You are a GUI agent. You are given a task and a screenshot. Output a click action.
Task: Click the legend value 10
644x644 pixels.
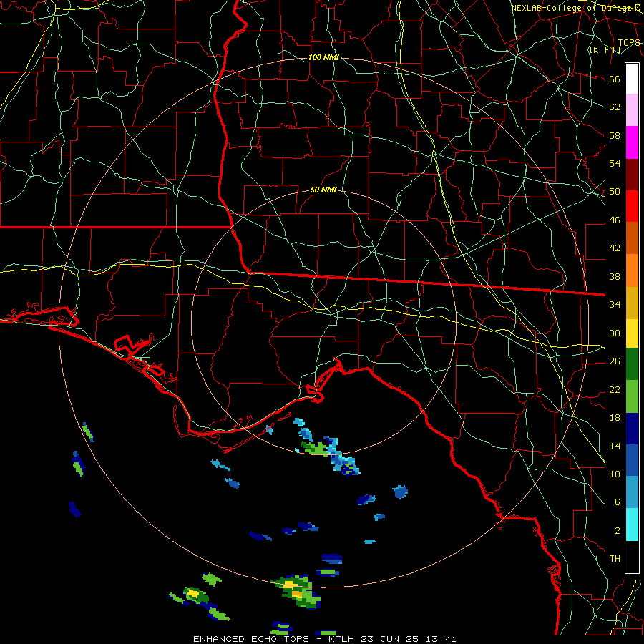[x=615, y=474]
